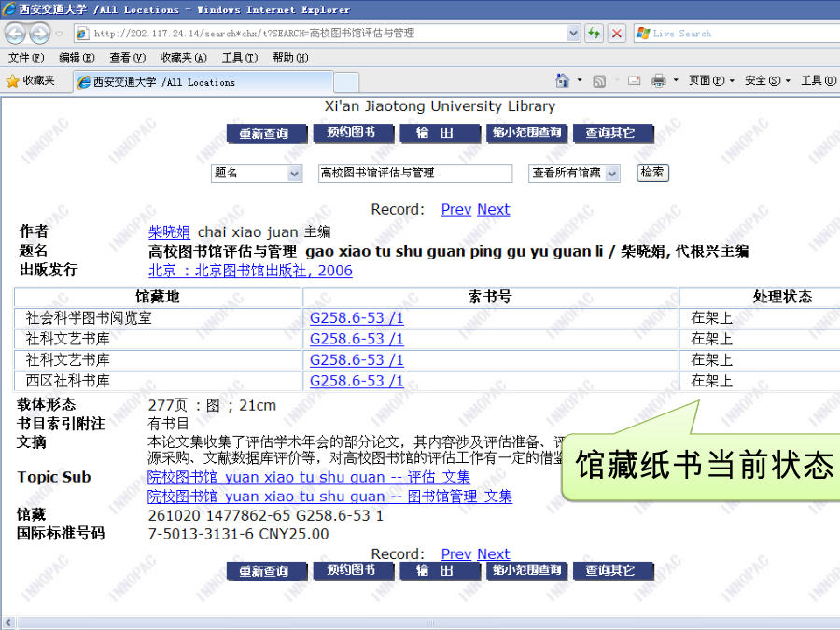840x630 pixels.
Task: Click the page icon in address bar
Action: click(82, 34)
